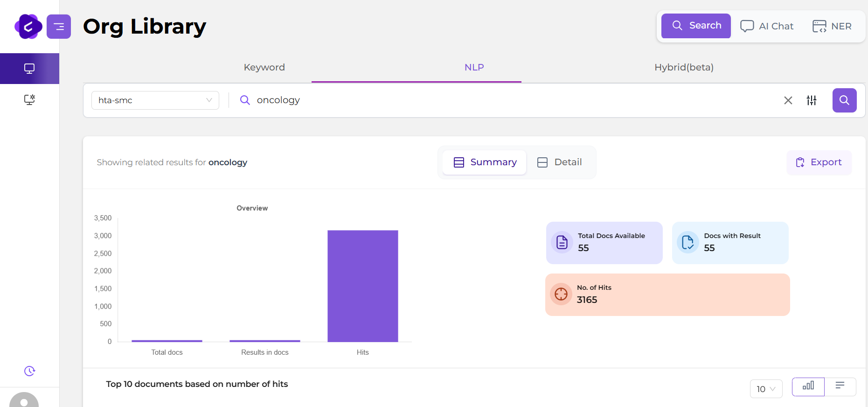Click the user avatar icon
Image resolution: width=868 pixels, height=407 pixels.
click(x=24, y=400)
